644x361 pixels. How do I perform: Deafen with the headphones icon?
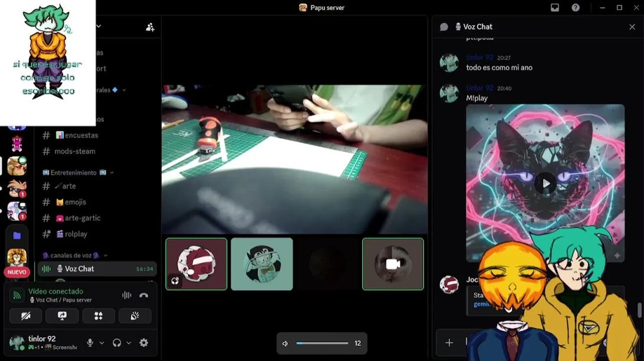coord(117,343)
